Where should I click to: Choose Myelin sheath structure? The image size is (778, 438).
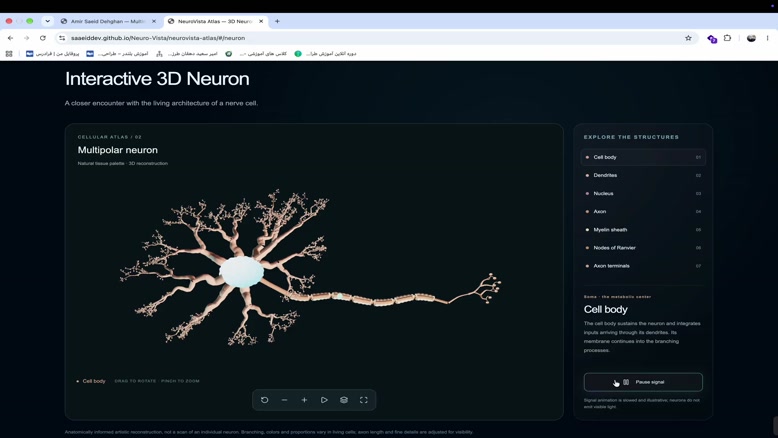click(643, 230)
